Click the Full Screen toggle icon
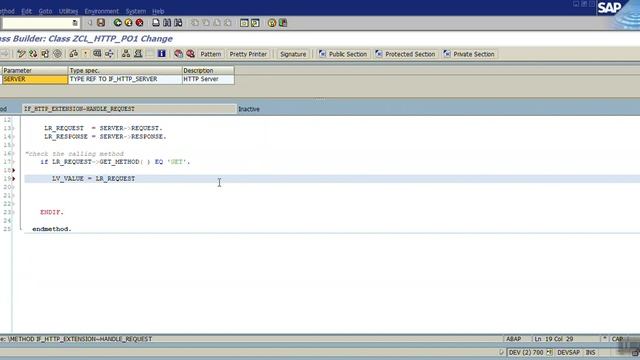The image size is (640, 360). point(150,54)
